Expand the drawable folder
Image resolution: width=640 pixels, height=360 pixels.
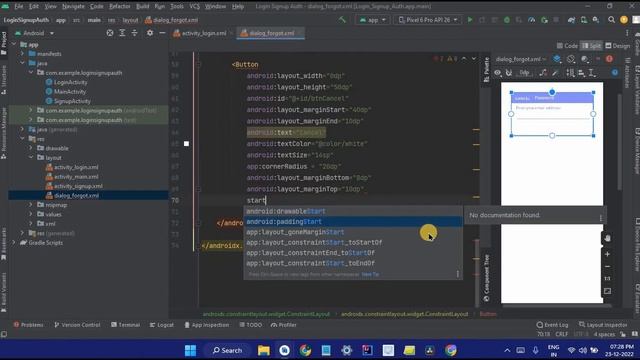click(31, 148)
